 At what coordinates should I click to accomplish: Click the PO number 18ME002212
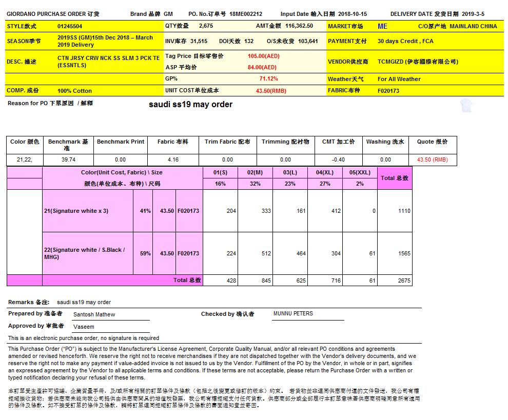[x=245, y=14]
